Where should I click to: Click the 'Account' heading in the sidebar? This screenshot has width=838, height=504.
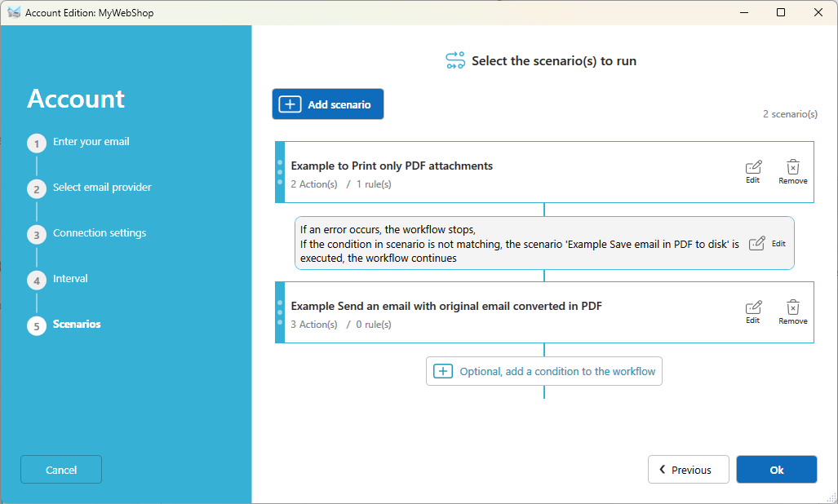pyautogui.click(x=76, y=99)
